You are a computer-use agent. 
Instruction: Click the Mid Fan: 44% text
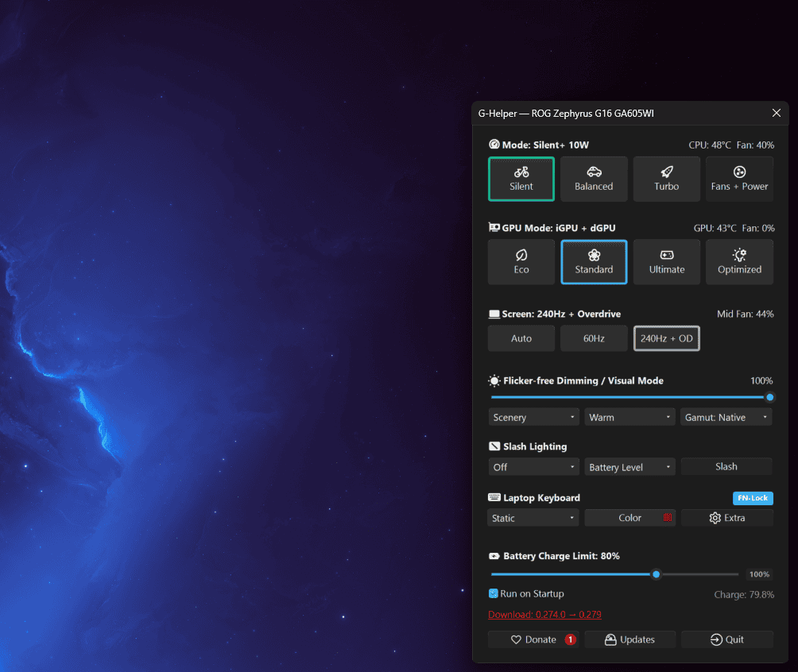point(745,314)
